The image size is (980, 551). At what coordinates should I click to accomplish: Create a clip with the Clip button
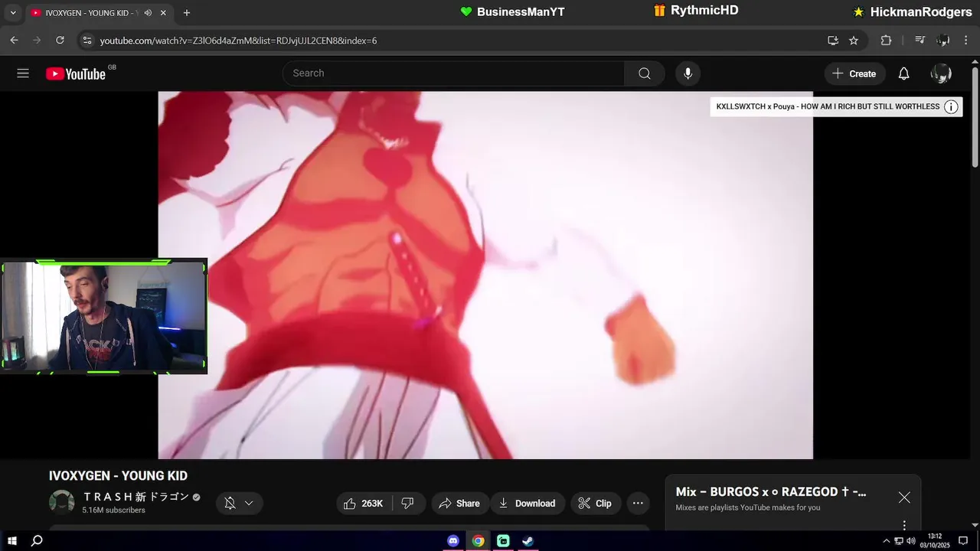pyautogui.click(x=595, y=503)
